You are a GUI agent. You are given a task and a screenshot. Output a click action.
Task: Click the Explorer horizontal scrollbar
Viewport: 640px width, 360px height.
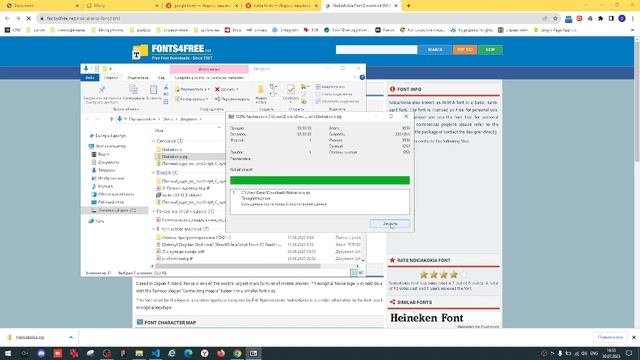point(238,266)
